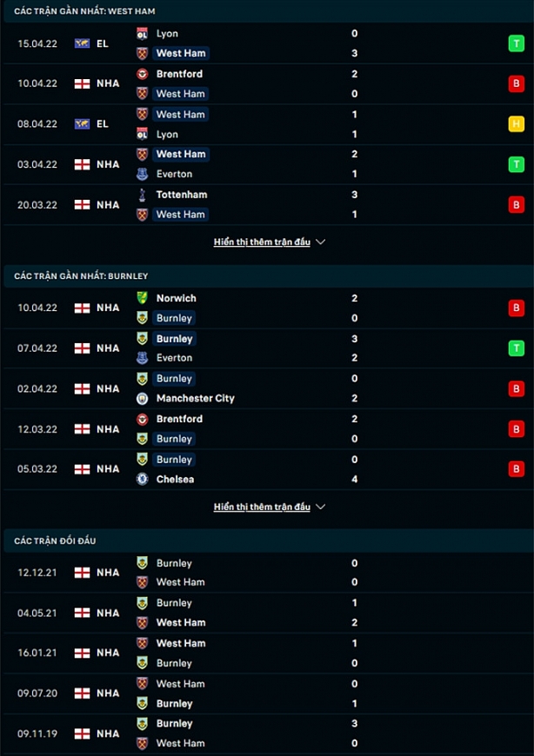Open the Tottenham vs West Ham match row

click(261, 204)
